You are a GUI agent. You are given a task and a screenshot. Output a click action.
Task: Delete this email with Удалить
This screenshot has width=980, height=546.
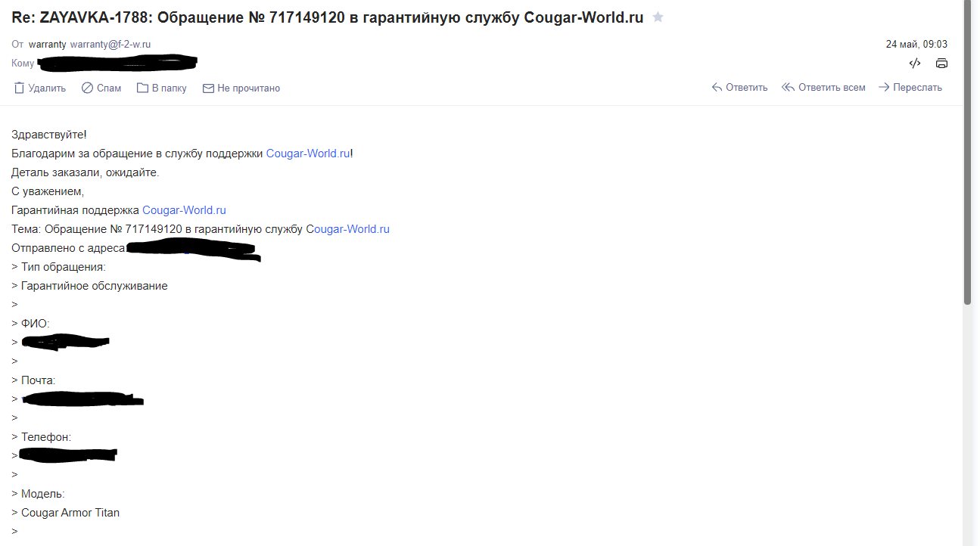pos(40,88)
